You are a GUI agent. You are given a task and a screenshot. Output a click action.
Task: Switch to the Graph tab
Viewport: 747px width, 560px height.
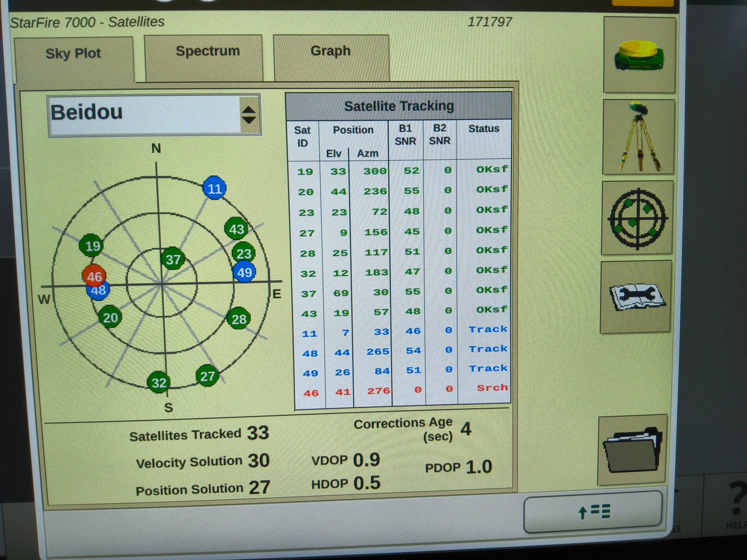point(330,51)
